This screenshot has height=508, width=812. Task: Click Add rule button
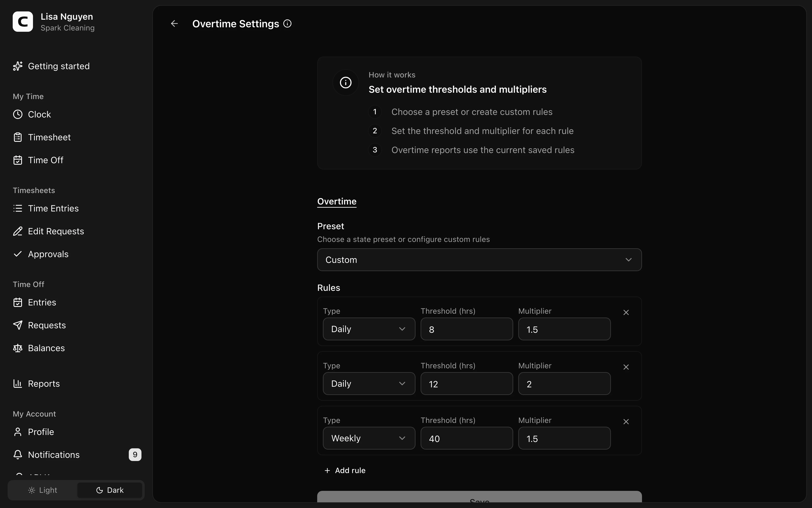coord(345,470)
